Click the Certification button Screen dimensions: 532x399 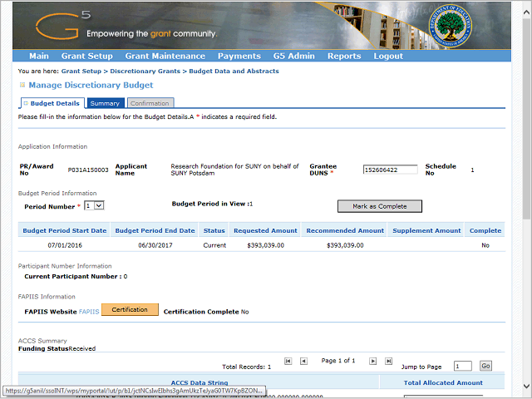(130, 309)
